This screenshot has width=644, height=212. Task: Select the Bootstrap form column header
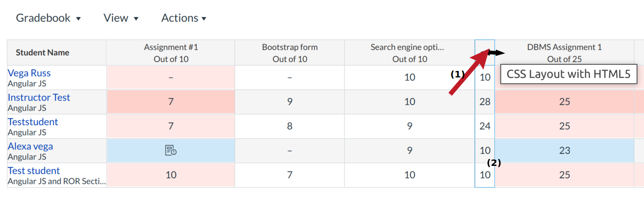290,53
